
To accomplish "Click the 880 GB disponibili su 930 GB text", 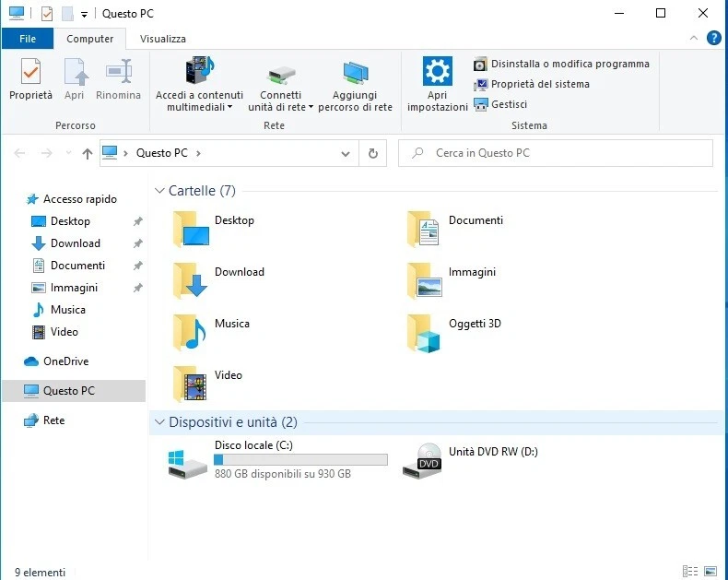I will pos(283,474).
